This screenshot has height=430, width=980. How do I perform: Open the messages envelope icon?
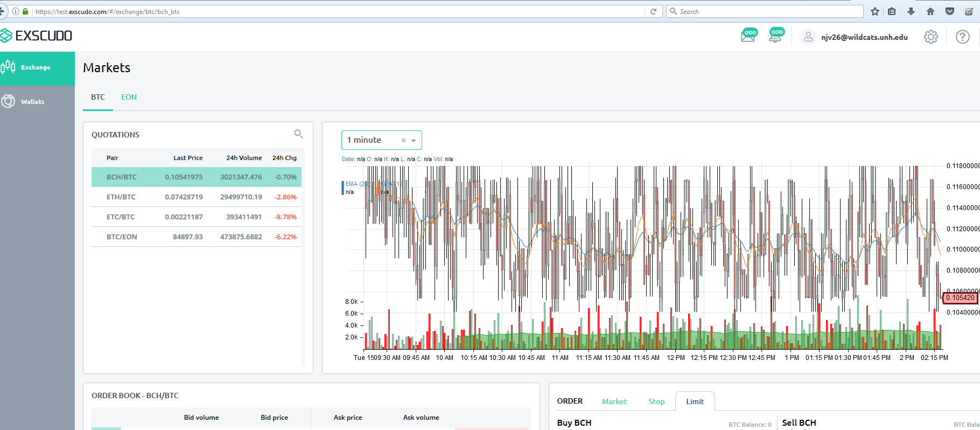click(x=748, y=36)
